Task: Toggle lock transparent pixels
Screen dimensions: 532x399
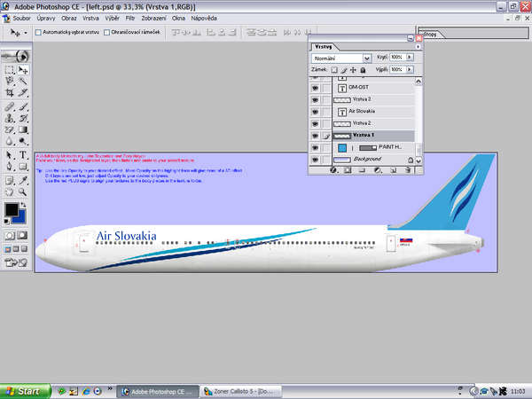Action: pyautogui.click(x=334, y=70)
